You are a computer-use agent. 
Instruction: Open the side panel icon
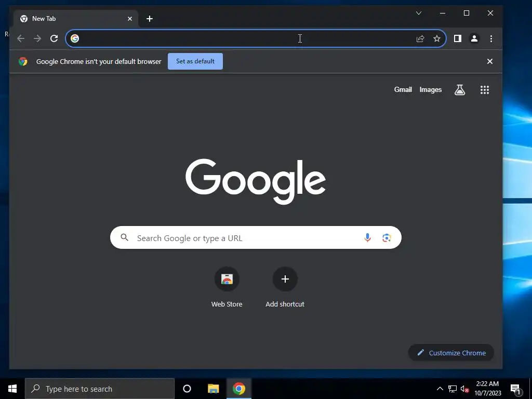coord(458,38)
